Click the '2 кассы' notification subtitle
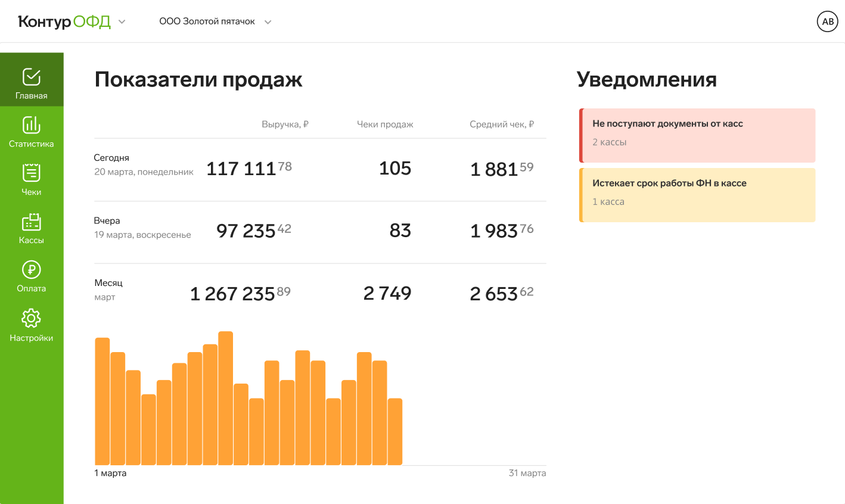The image size is (845, 504). [x=609, y=142]
